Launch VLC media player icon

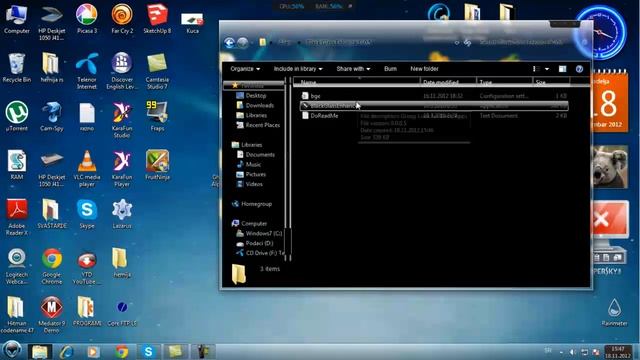point(87,168)
